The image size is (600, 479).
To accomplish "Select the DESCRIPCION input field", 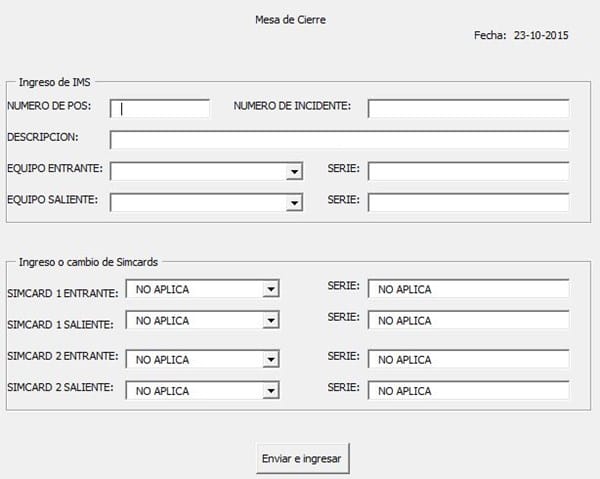I will pyautogui.click(x=339, y=140).
